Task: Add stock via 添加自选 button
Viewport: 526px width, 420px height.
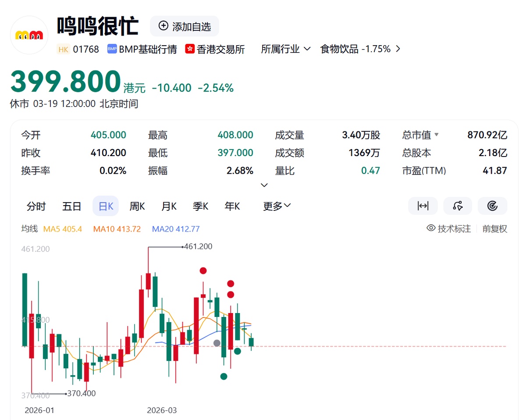Action: tap(185, 26)
